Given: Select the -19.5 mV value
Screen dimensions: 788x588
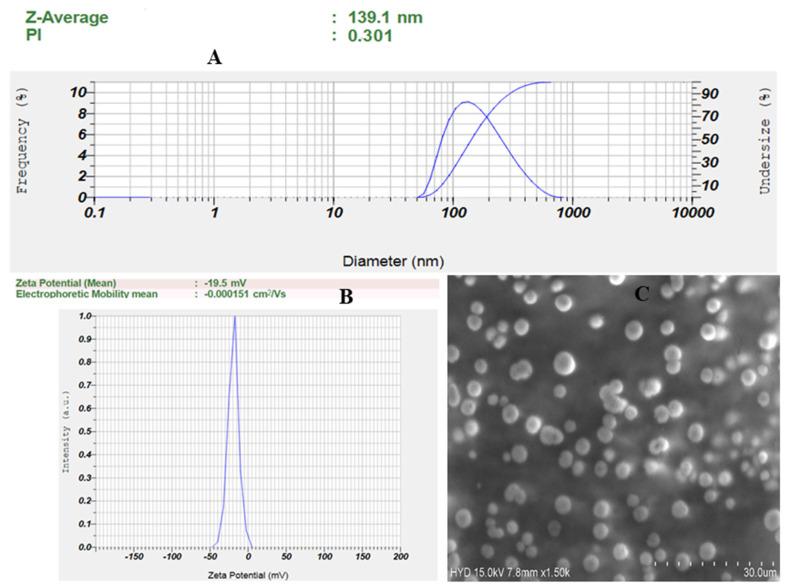Looking at the screenshot, I should (x=225, y=283).
